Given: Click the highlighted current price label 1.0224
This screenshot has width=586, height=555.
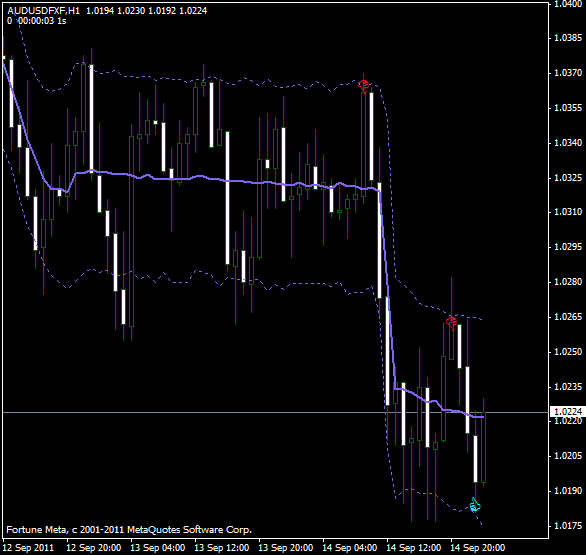Looking at the screenshot, I should [x=568, y=411].
